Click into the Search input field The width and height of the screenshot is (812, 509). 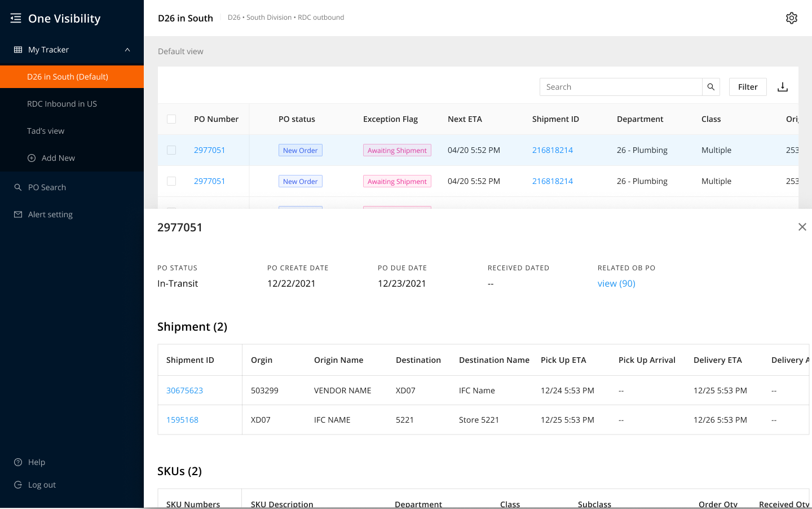[x=621, y=87]
